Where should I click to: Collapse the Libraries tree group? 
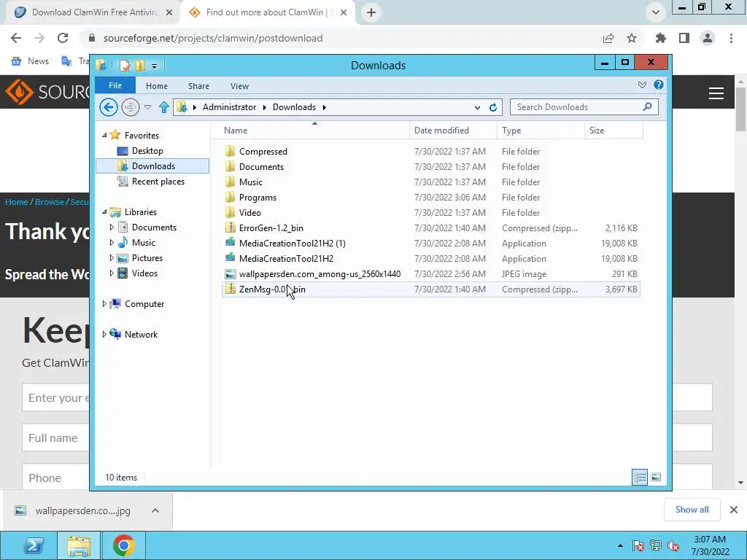click(105, 212)
